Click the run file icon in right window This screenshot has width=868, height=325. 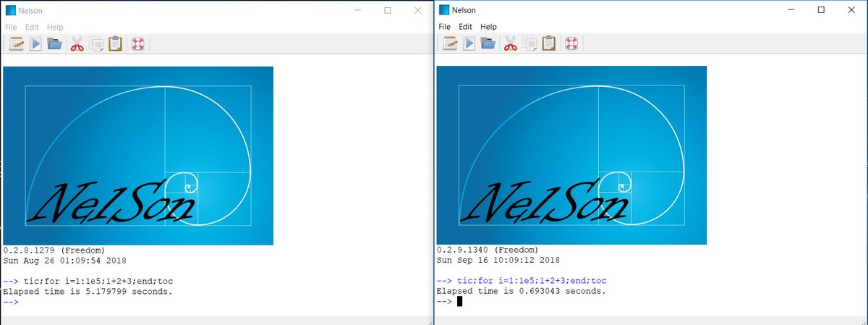pos(469,43)
